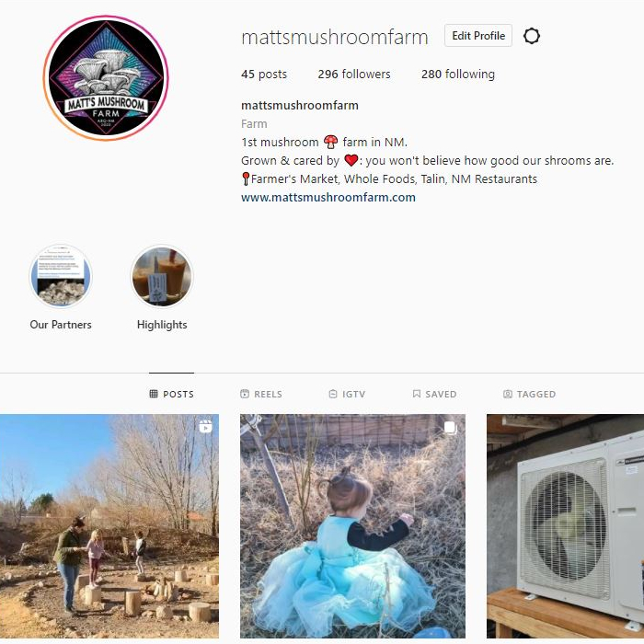Switch to the IGTV tab
Screen dimensions: 644x644
(347, 394)
